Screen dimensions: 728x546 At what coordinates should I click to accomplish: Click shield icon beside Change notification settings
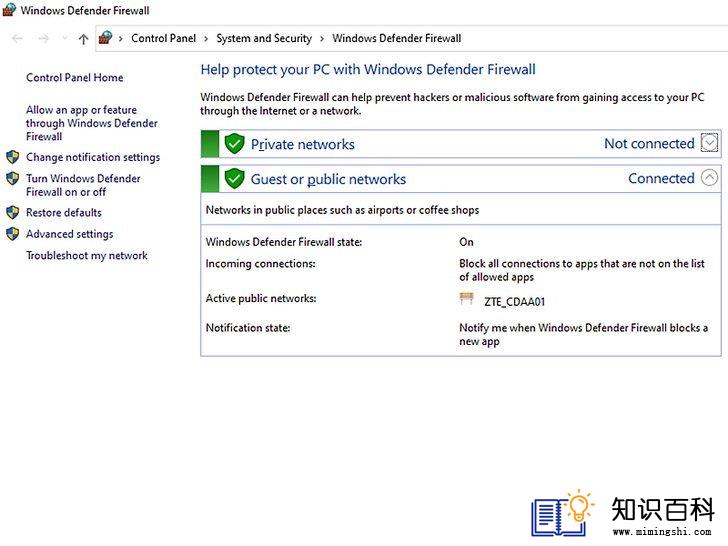13,157
